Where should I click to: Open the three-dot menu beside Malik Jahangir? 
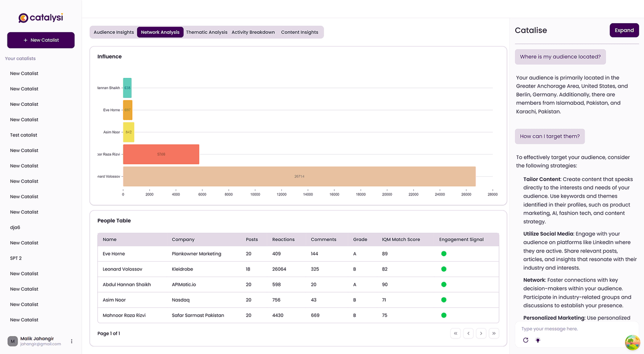[x=72, y=341]
